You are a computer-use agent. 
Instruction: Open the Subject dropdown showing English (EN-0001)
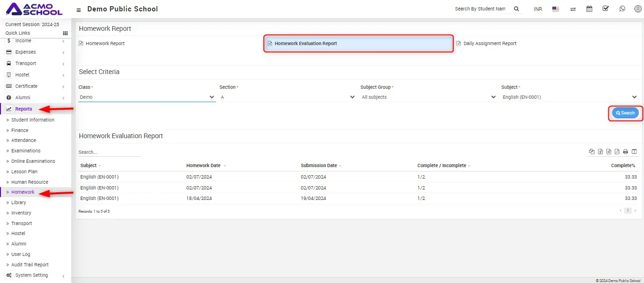coord(569,97)
